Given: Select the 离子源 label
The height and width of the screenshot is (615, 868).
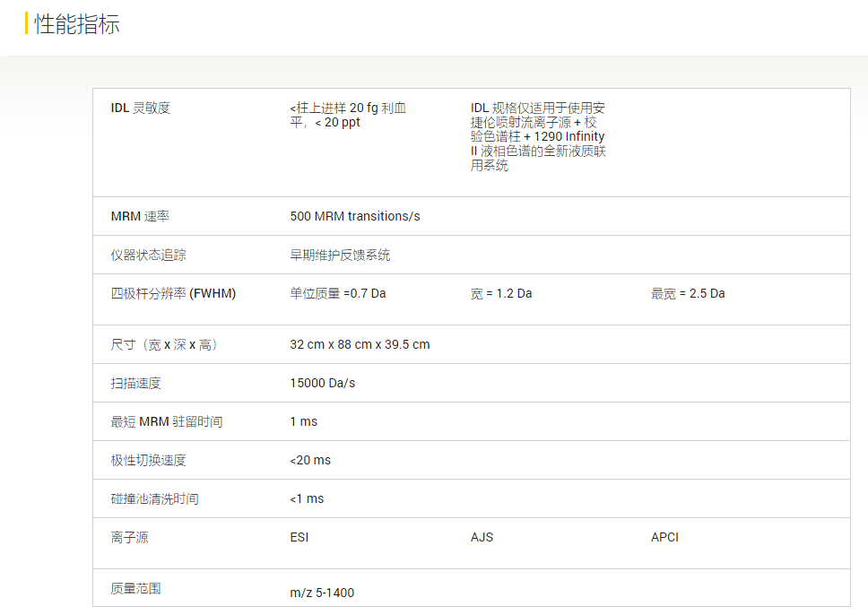Looking at the screenshot, I should pos(129,538).
